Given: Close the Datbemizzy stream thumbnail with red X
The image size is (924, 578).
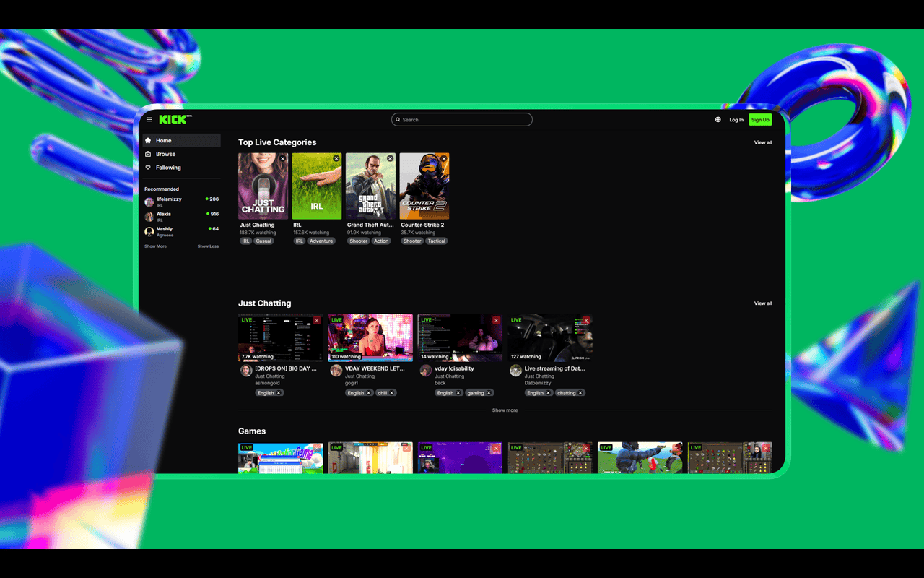Looking at the screenshot, I should tap(586, 320).
